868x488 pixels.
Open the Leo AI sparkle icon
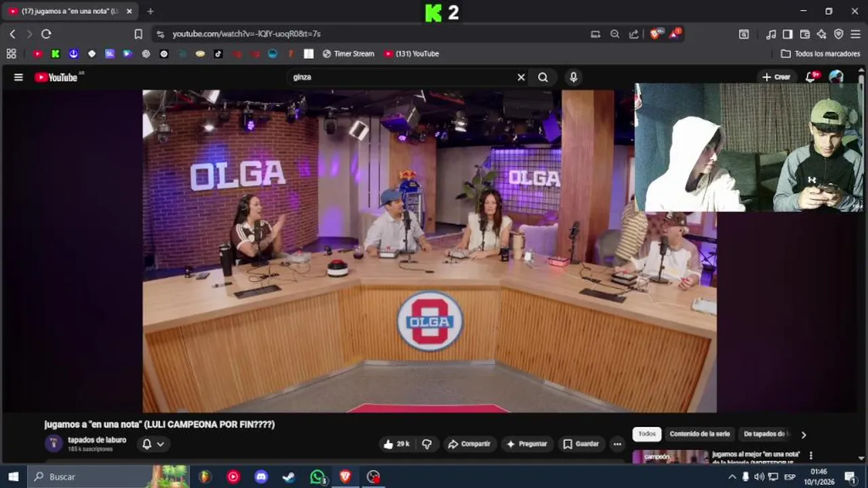tap(821, 34)
